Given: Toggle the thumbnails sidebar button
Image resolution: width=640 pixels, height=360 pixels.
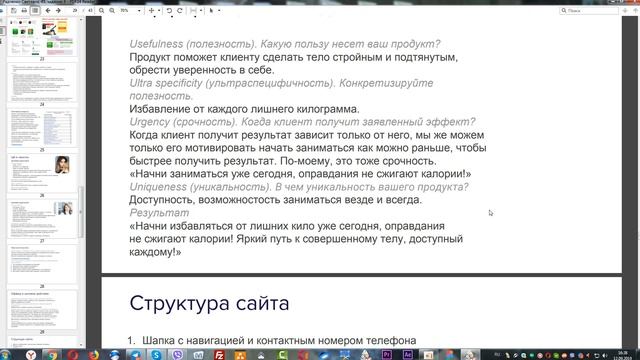Looking at the screenshot, I should [x=35, y=11].
